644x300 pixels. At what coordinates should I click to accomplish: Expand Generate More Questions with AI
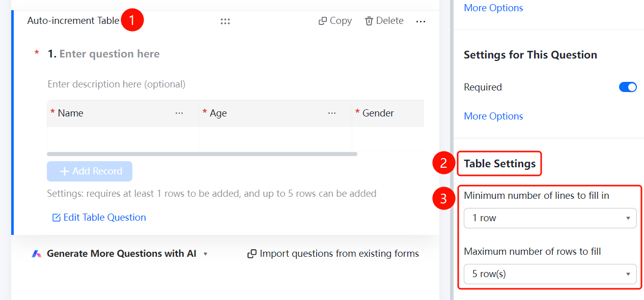[x=120, y=254]
